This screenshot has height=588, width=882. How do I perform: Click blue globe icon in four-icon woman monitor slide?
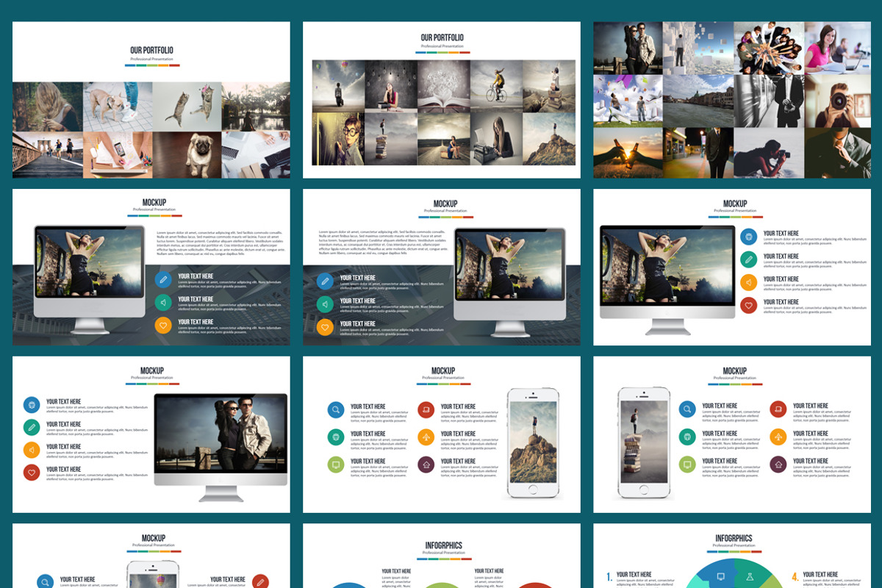click(748, 237)
